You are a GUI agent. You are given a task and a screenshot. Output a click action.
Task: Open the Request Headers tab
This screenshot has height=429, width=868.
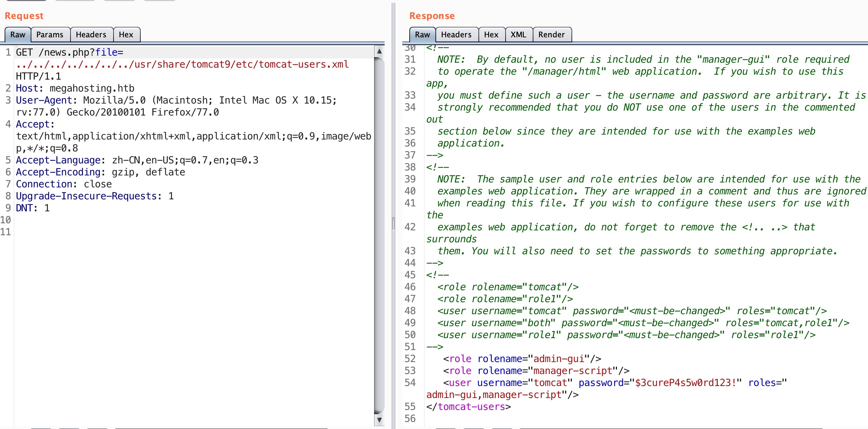(x=91, y=35)
